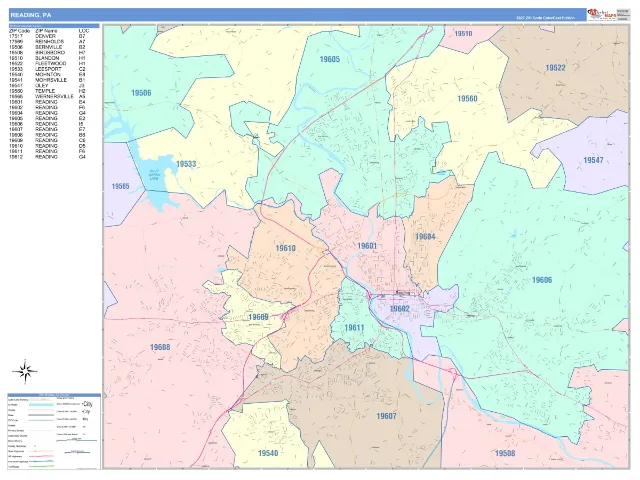Click the READING, PA title
Viewport: 640px width, 480px height.
[31, 15]
